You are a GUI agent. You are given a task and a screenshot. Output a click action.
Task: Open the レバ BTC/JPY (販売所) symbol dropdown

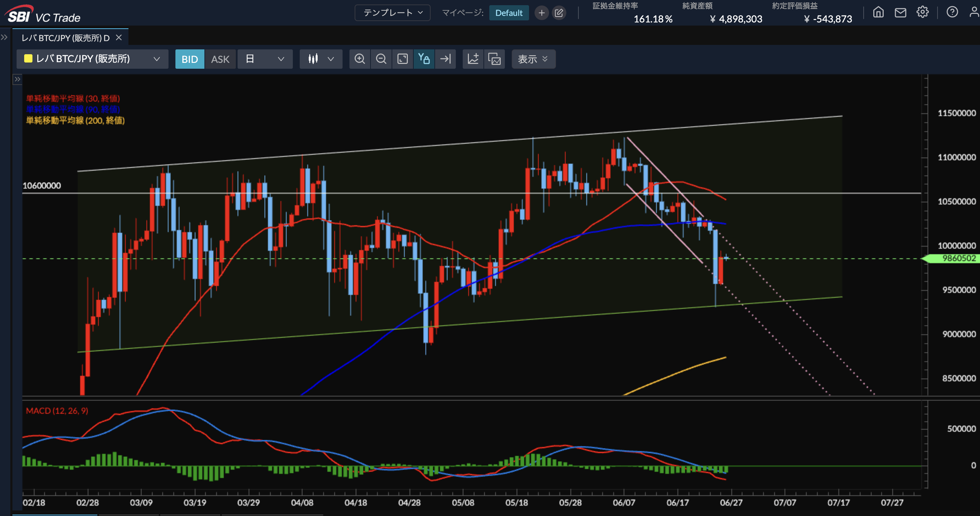click(92, 59)
